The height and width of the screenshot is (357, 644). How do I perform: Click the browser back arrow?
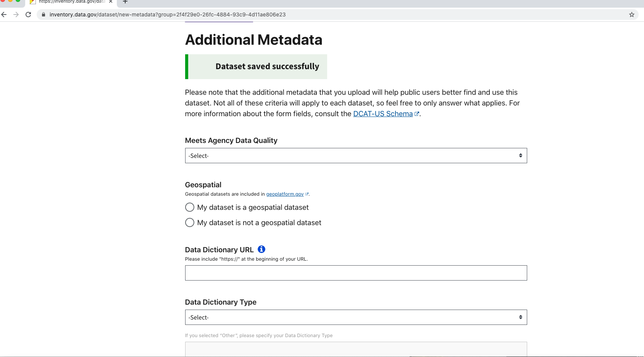tap(4, 15)
